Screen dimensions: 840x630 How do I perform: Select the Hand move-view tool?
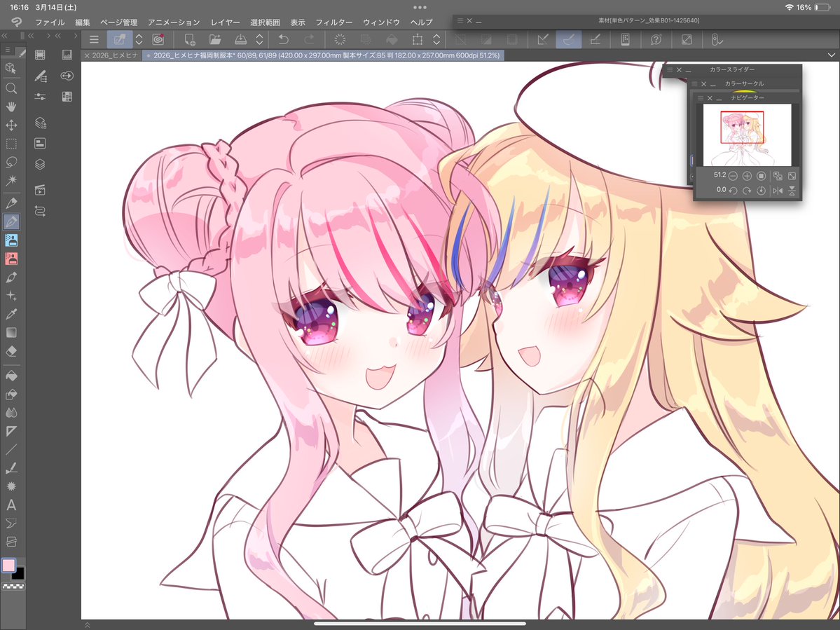pos(11,107)
